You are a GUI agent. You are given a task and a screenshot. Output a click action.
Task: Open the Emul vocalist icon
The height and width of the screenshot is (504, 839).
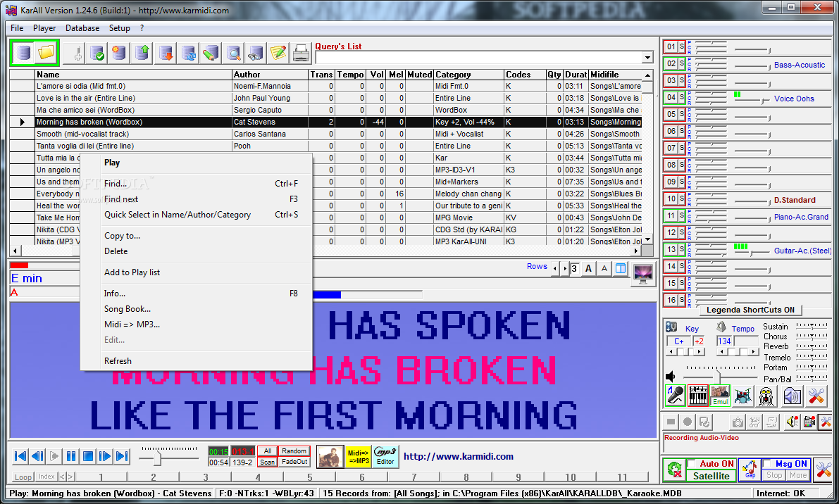click(720, 396)
